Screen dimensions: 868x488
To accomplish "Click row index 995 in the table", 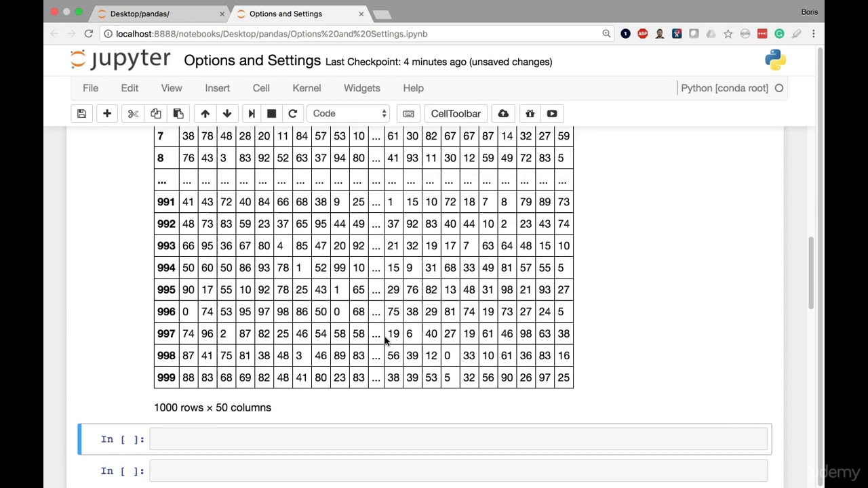I will [166, 289].
